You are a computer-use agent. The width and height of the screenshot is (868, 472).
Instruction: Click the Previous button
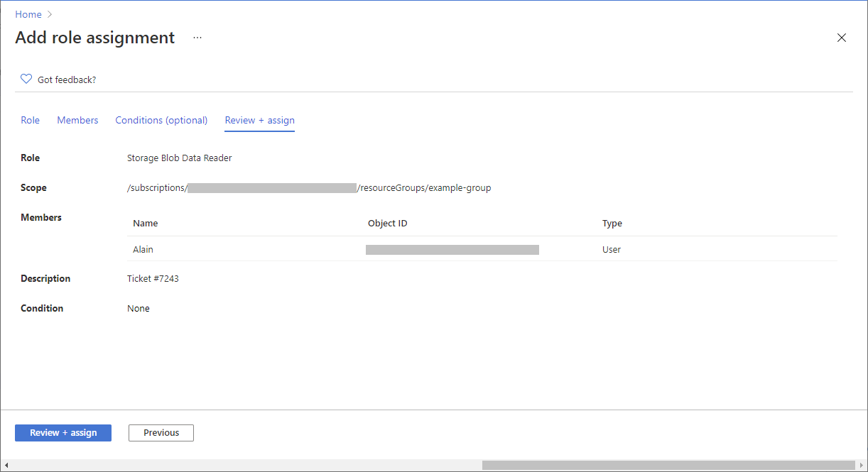point(161,432)
